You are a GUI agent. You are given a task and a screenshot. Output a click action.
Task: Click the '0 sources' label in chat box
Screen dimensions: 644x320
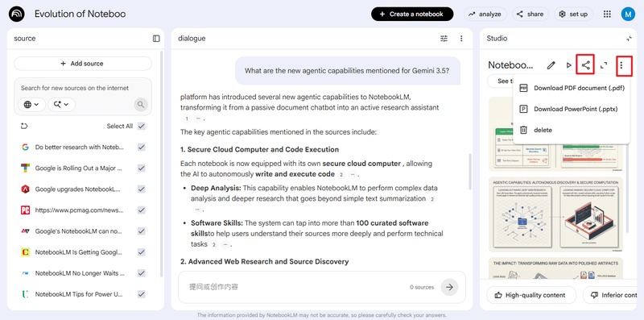[x=422, y=287]
